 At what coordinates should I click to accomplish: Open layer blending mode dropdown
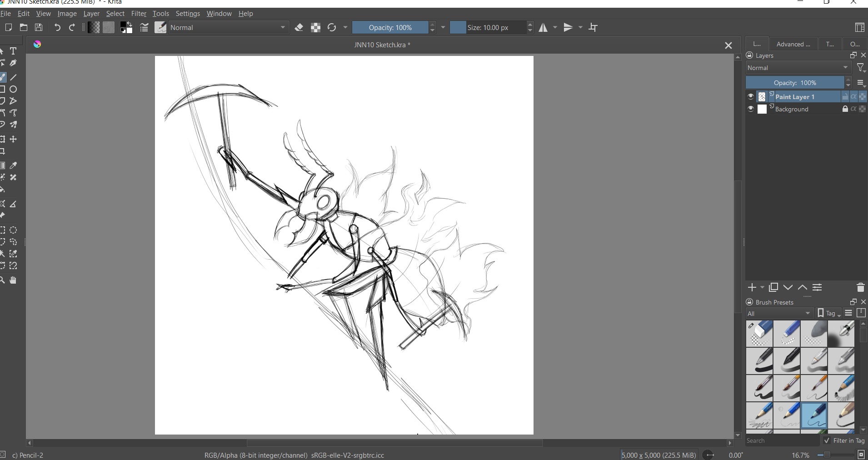[798, 68]
